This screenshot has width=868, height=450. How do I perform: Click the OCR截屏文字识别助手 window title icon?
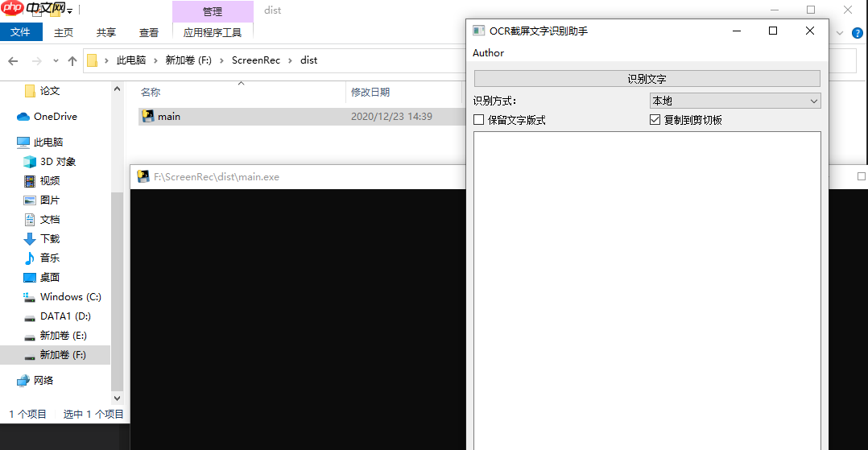tap(479, 31)
